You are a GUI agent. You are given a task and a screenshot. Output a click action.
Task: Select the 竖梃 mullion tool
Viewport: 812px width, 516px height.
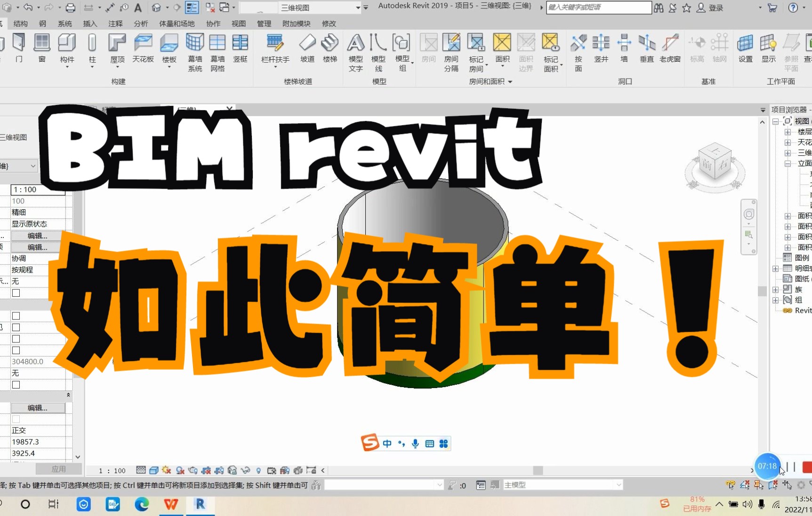click(x=240, y=48)
